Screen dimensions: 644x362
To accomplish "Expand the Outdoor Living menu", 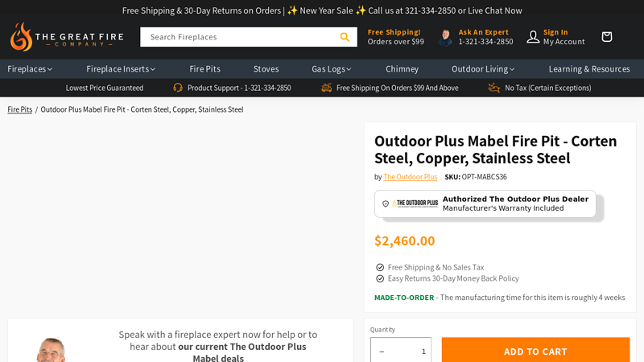I will pyautogui.click(x=483, y=69).
